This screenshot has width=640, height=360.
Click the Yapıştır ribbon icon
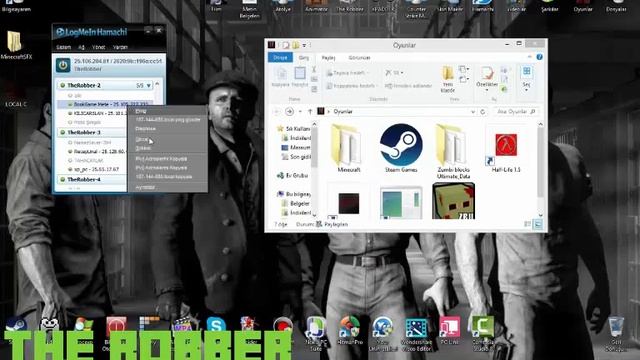coord(300,77)
